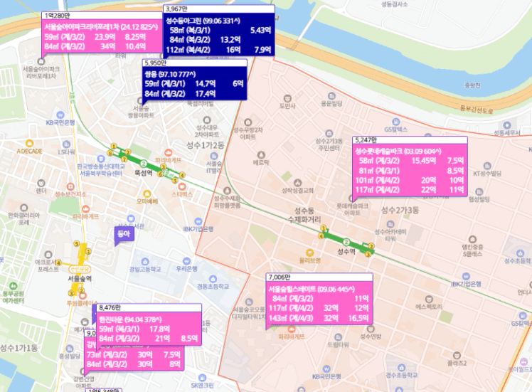Image resolution: width=532 pixels, height=392 pixels.
Task: Select the 우리은행 bank icon
Action: 186,261
